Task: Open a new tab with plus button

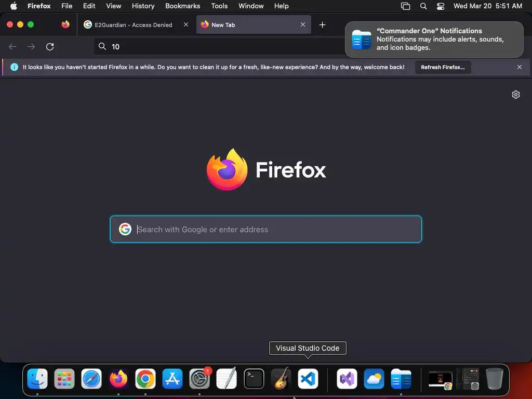Action: click(322, 25)
